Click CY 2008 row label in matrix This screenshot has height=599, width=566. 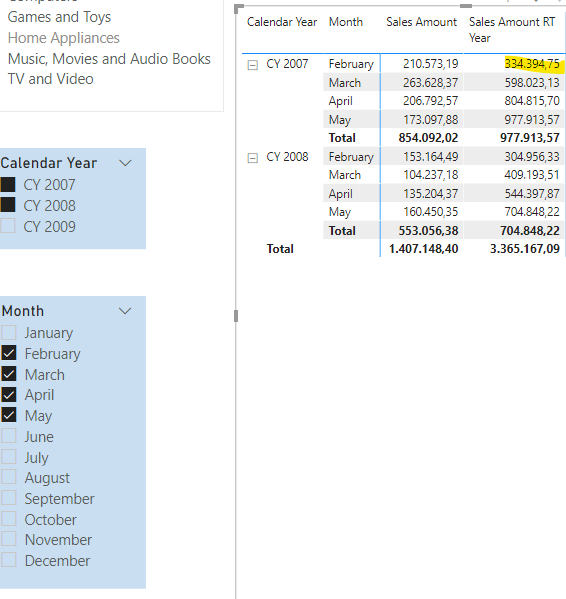coord(287,157)
